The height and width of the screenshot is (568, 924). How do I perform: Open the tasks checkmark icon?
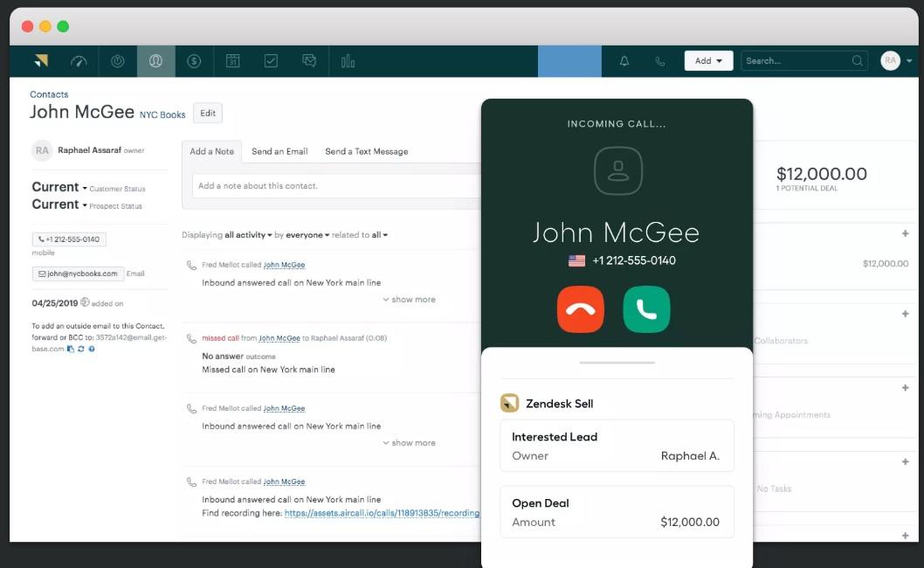tap(271, 61)
